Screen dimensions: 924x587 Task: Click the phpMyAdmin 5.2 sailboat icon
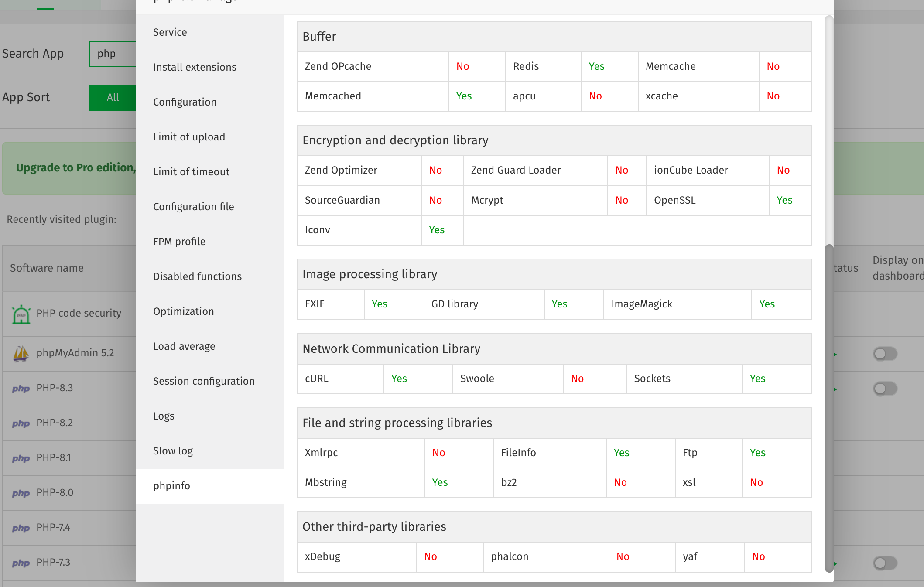[x=21, y=353]
